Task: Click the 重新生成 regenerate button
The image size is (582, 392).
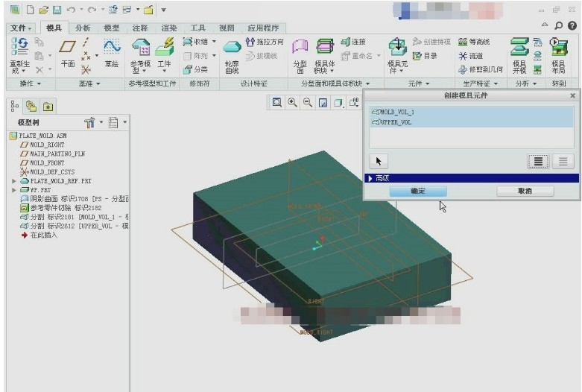Action: point(19,55)
